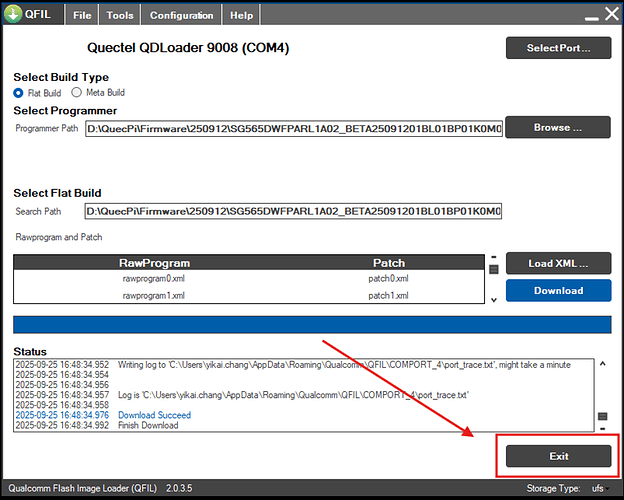
Task: Click the down chevron beside the RawProgram table
Action: [494, 300]
